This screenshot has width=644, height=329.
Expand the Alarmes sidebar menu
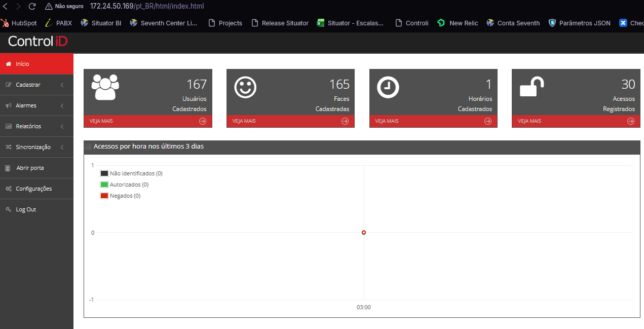click(x=36, y=105)
